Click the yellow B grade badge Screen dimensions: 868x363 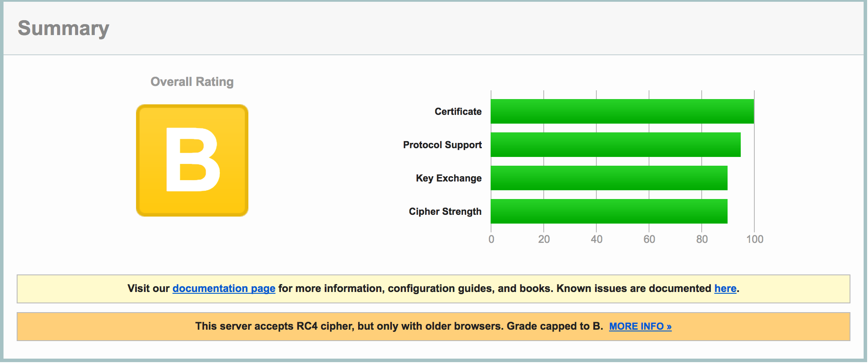pos(192,160)
